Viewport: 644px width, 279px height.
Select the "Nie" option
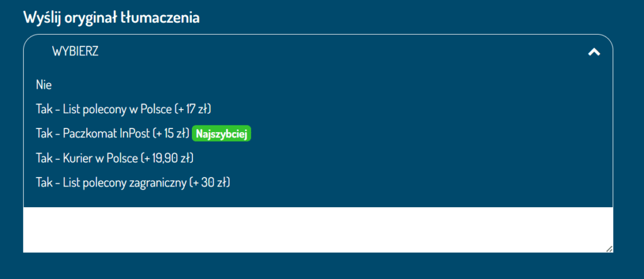pos(43,84)
